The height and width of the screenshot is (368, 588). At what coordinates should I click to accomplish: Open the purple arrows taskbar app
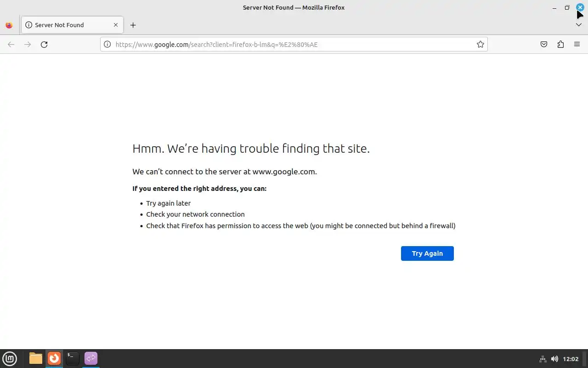[x=91, y=358]
